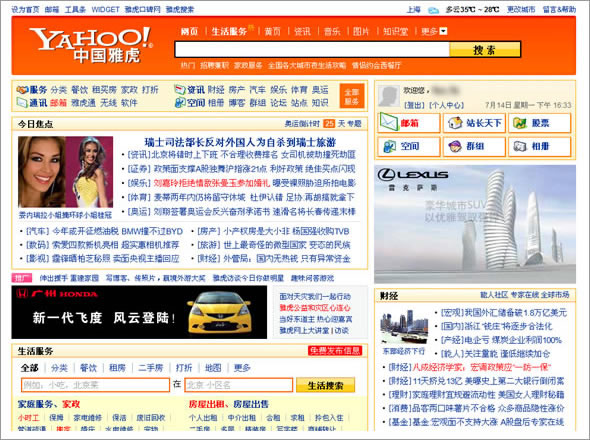Click the 相册 photo album icon
Image resolution: width=590 pixels, height=440 pixels.
point(520,146)
